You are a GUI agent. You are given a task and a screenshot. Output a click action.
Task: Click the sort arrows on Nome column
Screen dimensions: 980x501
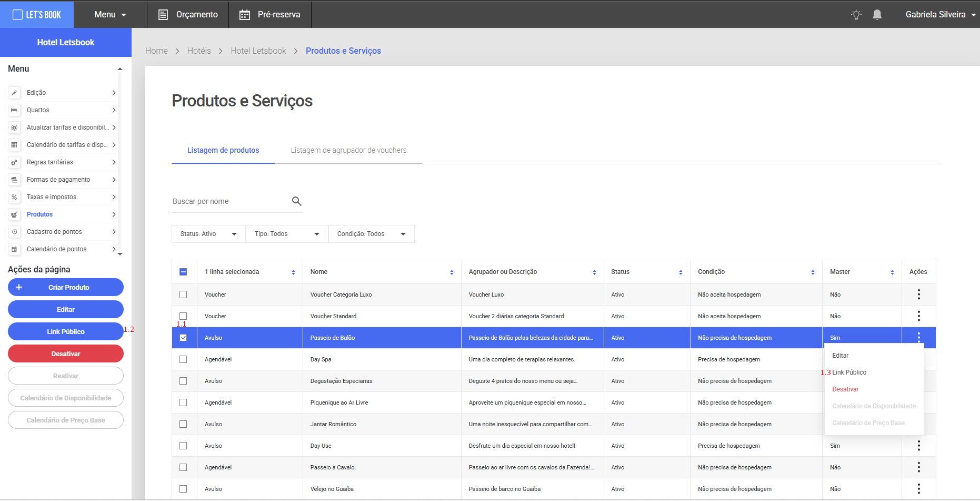[x=452, y=272]
